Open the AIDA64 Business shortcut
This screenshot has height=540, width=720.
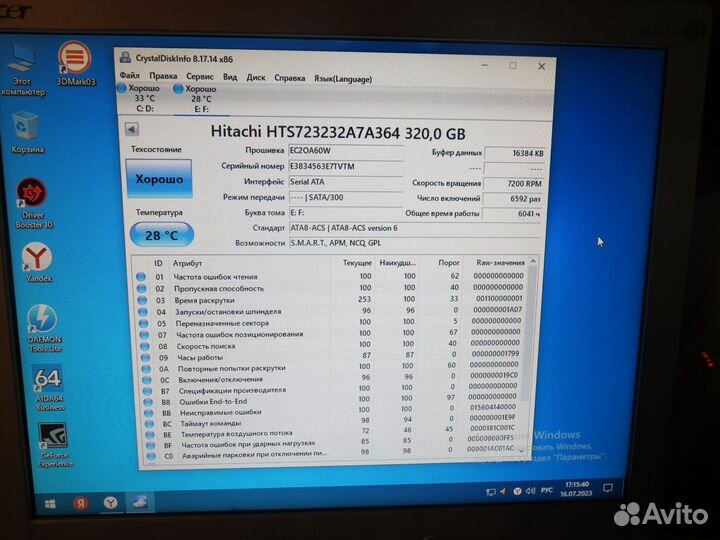coord(49,388)
